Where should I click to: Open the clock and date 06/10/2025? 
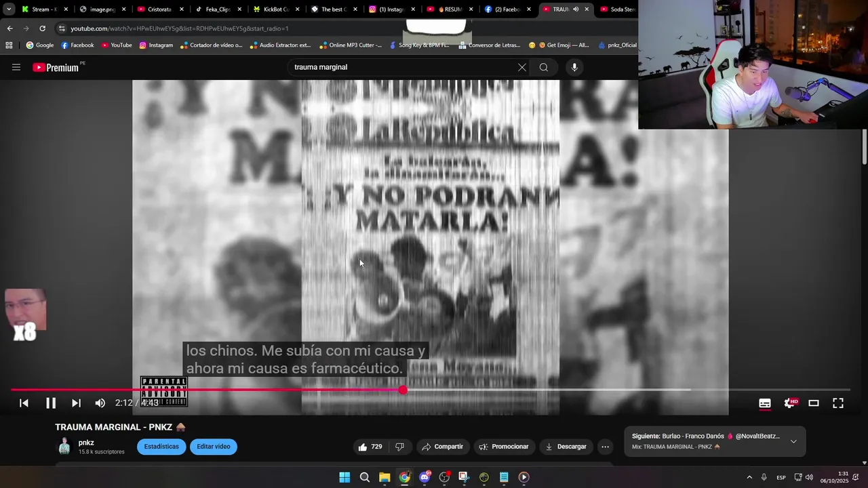834,477
